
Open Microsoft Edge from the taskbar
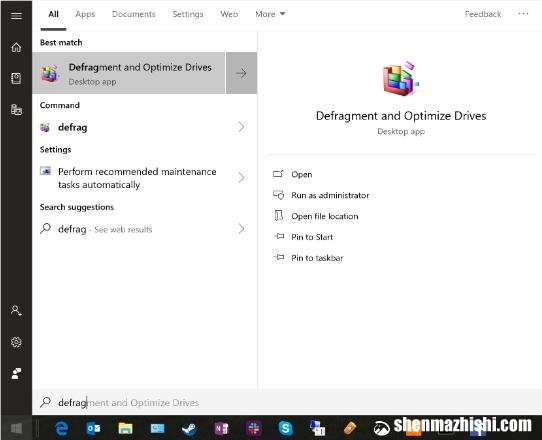(62, 429)
